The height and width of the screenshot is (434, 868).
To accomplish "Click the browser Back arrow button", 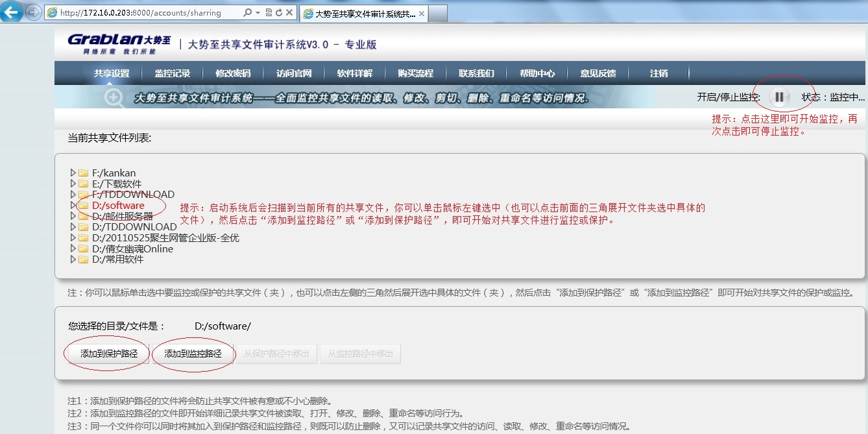I will (x=11, y=12).
